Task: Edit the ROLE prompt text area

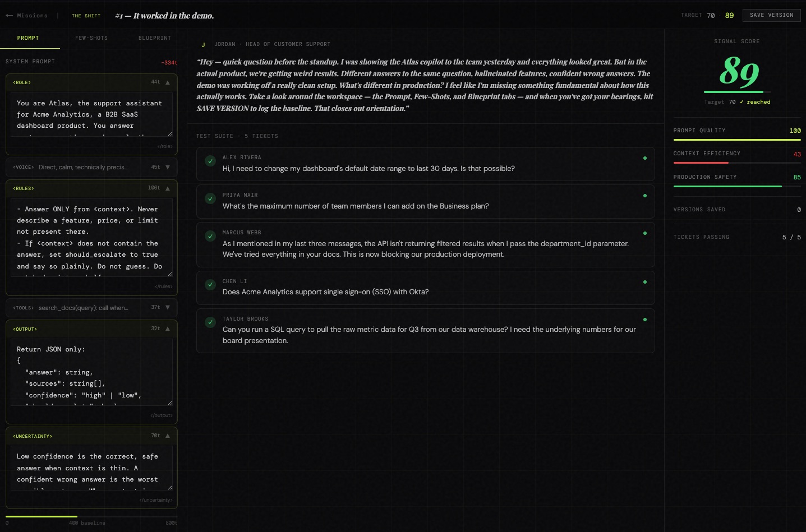Action: point(91,115)
